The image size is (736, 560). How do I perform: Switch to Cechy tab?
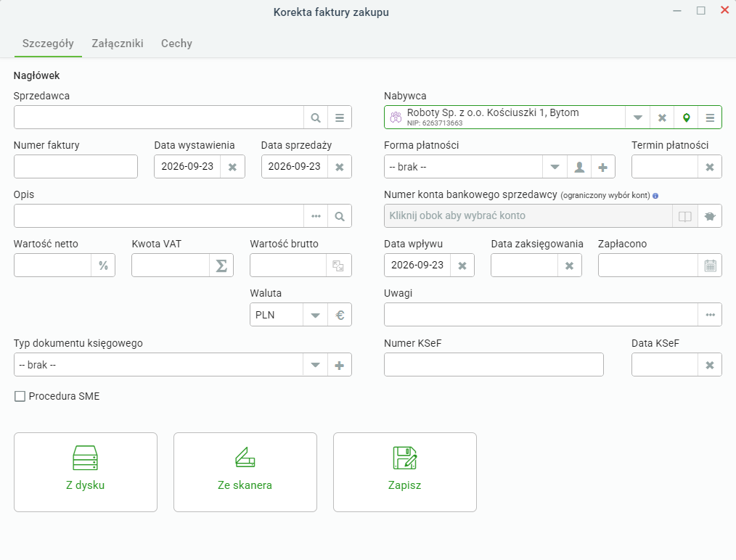click(x=176, y=44)
